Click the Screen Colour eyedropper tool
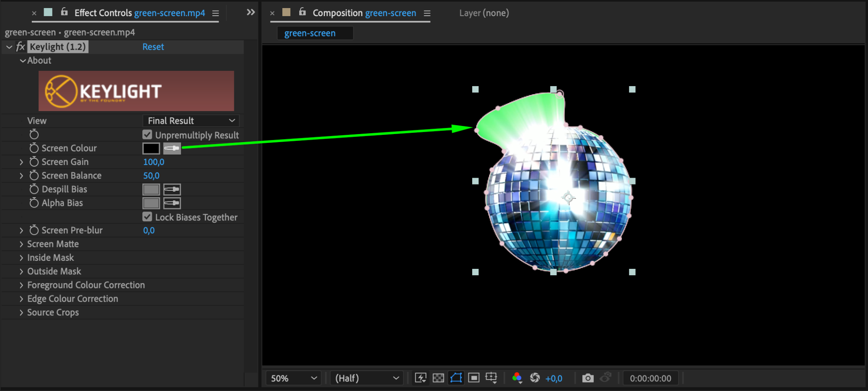Image resolution: width=868 pixels, height=391 pixels. click(172, 148)
